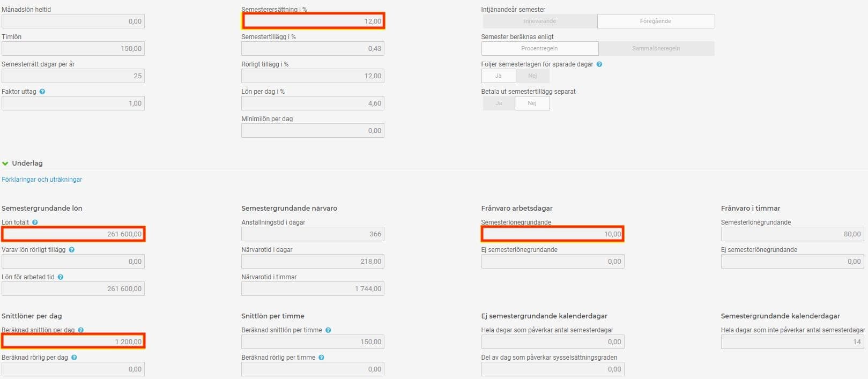Viewport: 868px width, 379px height.
Task: Click the Timlön input field
Action: (x=73, y=49)
